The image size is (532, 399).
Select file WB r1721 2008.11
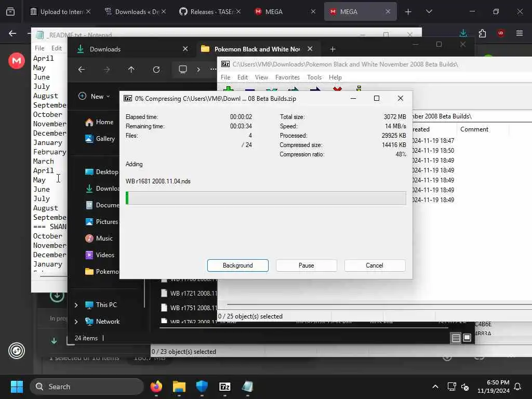(189, 293)
